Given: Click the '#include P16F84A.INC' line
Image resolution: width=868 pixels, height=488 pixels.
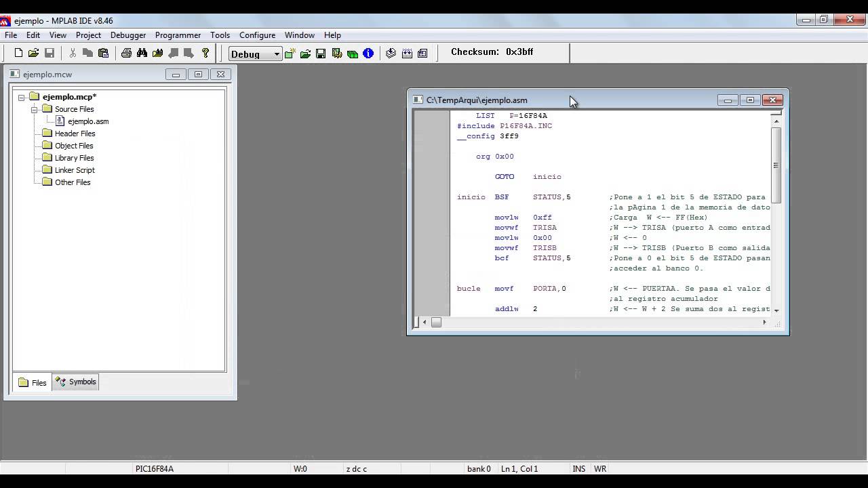Looking at the screenshot, I should (x=505, y=126).
